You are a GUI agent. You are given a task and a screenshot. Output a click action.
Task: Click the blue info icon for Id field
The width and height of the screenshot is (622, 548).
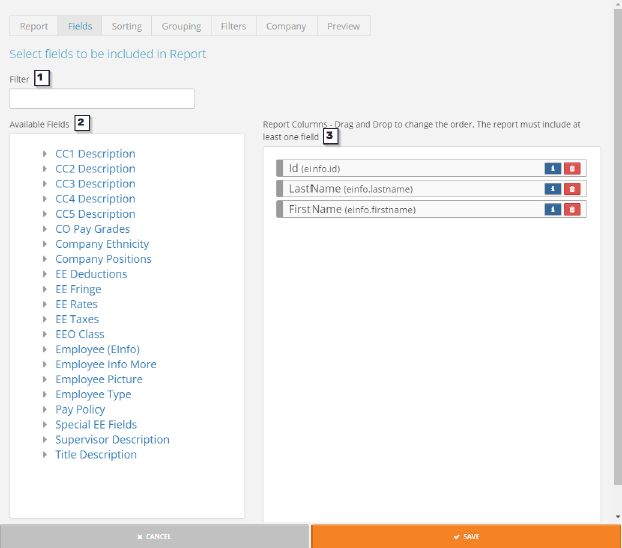[552, 169]
